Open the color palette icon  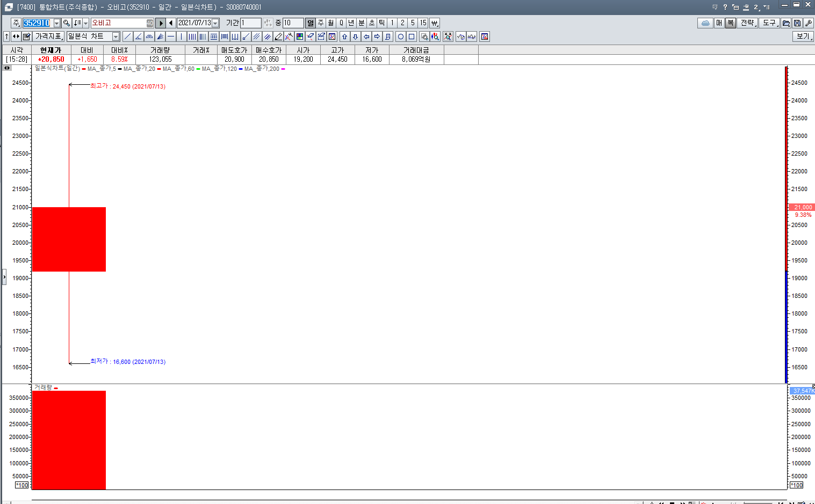pyautogui.click(x=299, y=36)
